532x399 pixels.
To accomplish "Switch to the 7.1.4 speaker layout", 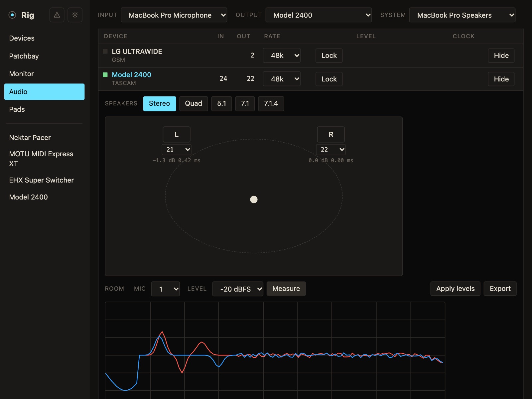I will click(271, 104).
